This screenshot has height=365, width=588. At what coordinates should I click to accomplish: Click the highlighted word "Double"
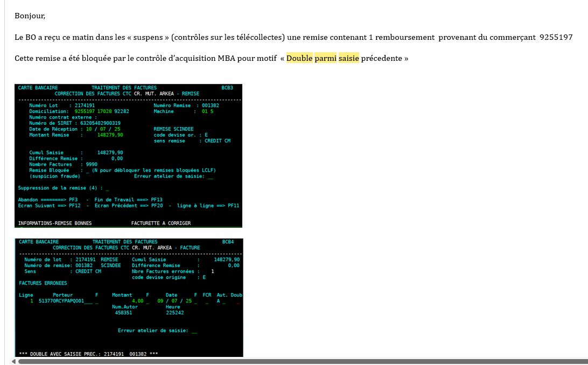coord(299,58)
